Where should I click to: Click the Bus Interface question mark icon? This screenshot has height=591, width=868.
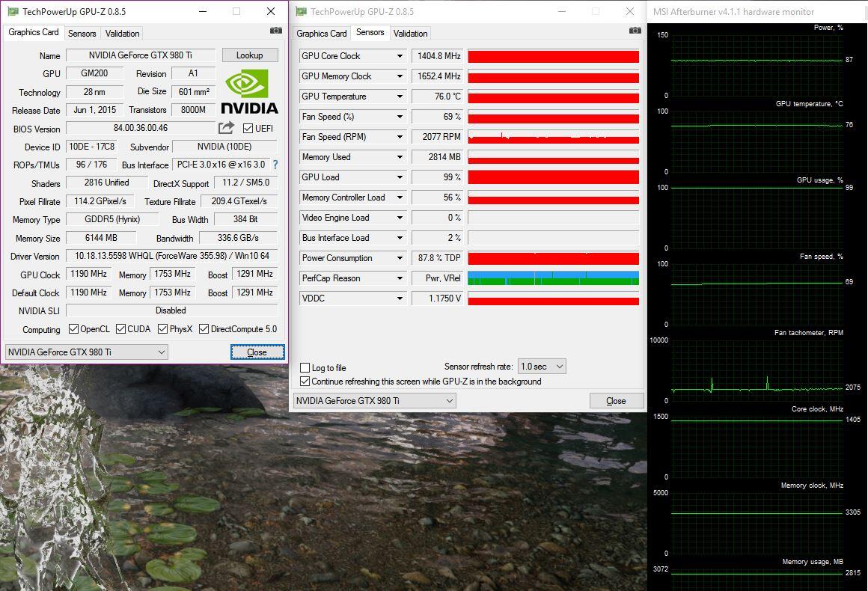coord(275,165)
